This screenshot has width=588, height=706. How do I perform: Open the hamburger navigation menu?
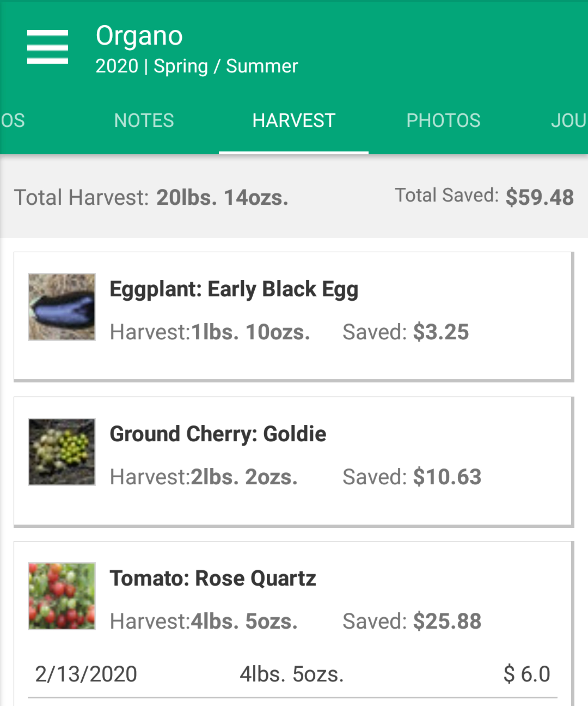coord(47,47)
